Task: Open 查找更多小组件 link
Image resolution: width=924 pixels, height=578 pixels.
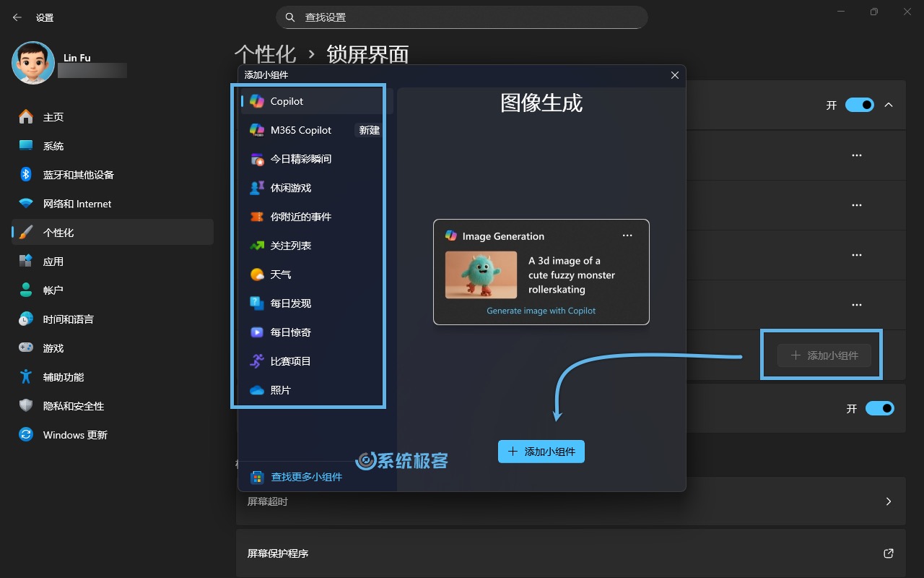Action: (305, 477)
